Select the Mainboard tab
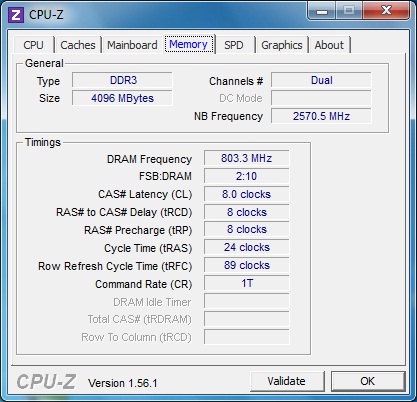The height and width of the screenshot is (402, 417). [132, 45]
